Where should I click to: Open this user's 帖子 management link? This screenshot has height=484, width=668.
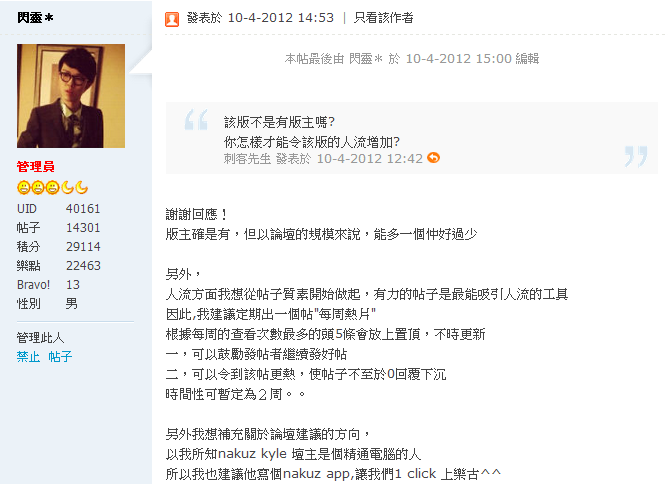(60, 357)
